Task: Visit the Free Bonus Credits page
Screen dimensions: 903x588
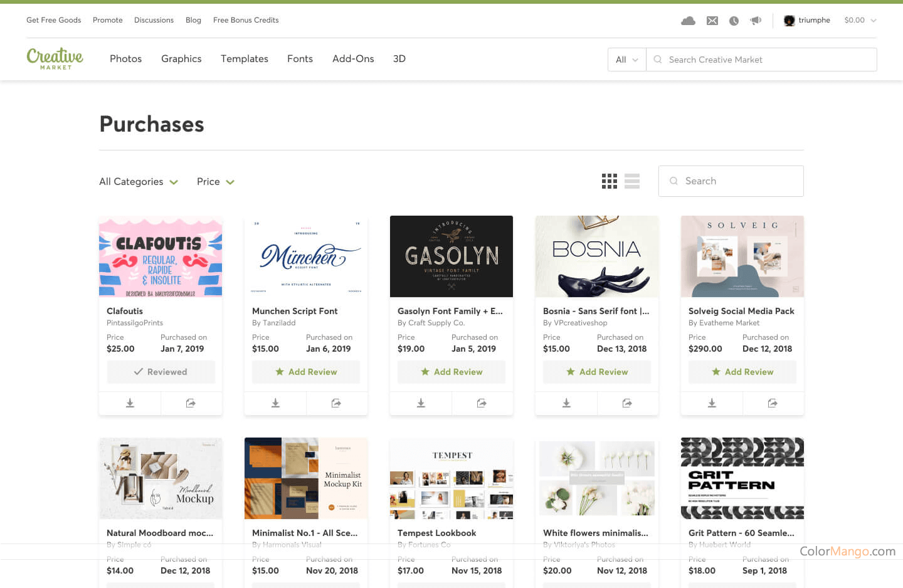Action: (x=246, y=20)
